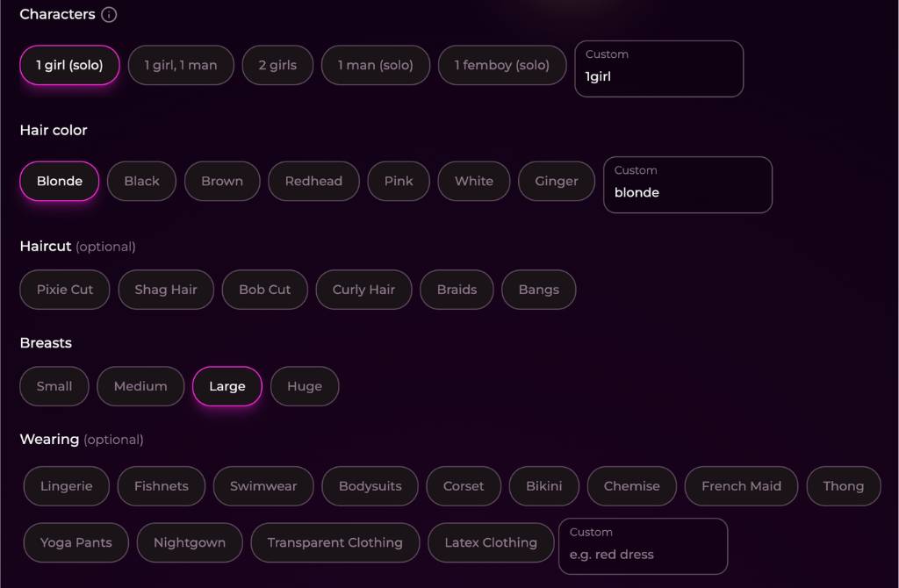Deselect the highlighted Blonde hair chip
This screenshot has width=899, height=588.
(60, 182)
